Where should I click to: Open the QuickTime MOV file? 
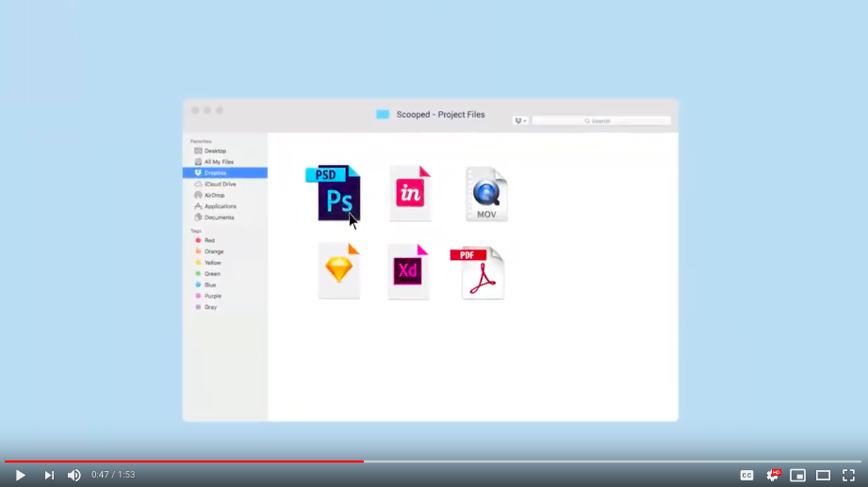pos(486,194)
